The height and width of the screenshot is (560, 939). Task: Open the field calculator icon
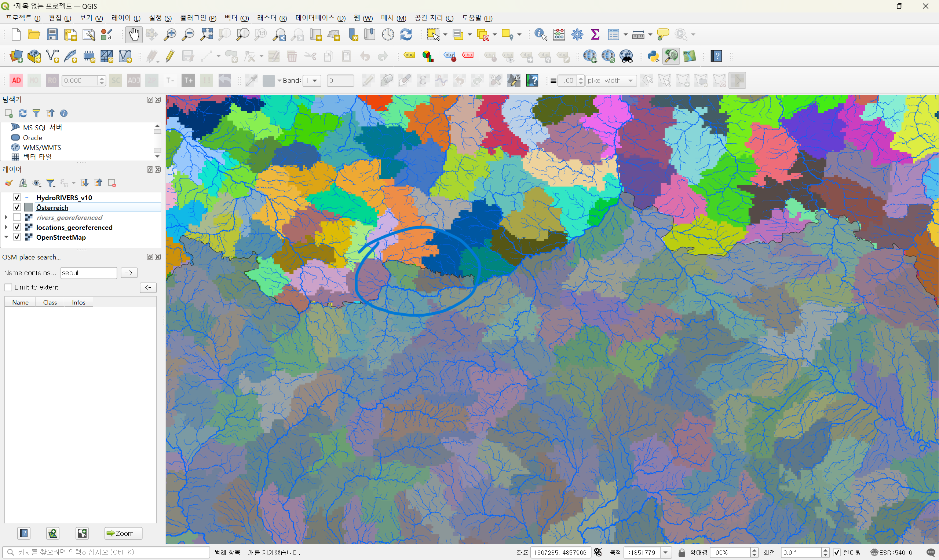click(559, 35)
